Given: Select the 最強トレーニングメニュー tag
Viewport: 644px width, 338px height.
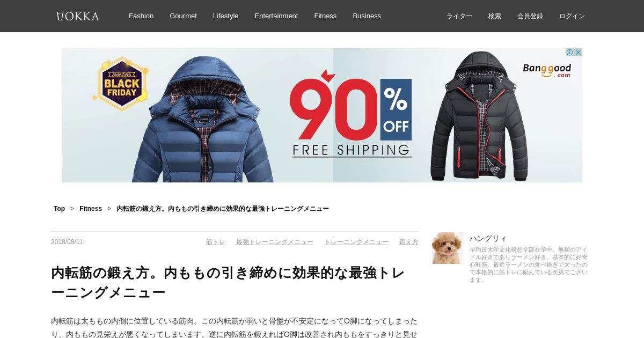Looking at the screenshot, I should [x=275, y=242].
